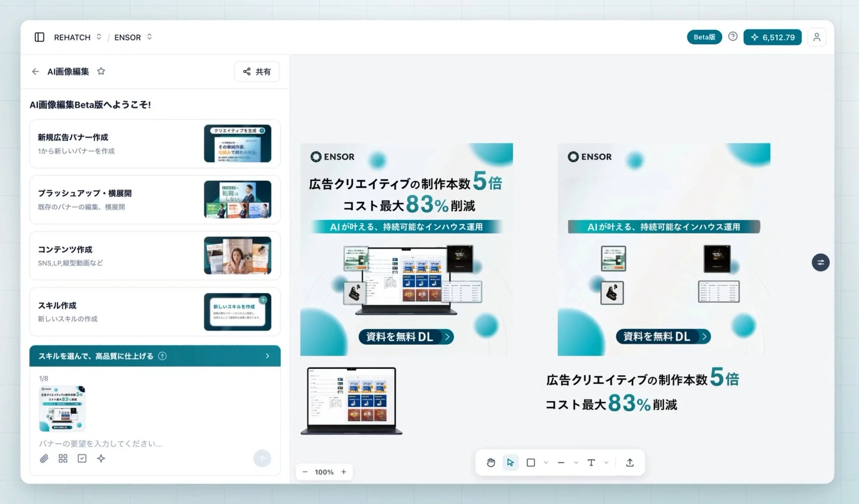The height and width of the screenshot is (504, 859).
Task: Focus the バナーの要望を入力してください input field
Action: point(154,443)
